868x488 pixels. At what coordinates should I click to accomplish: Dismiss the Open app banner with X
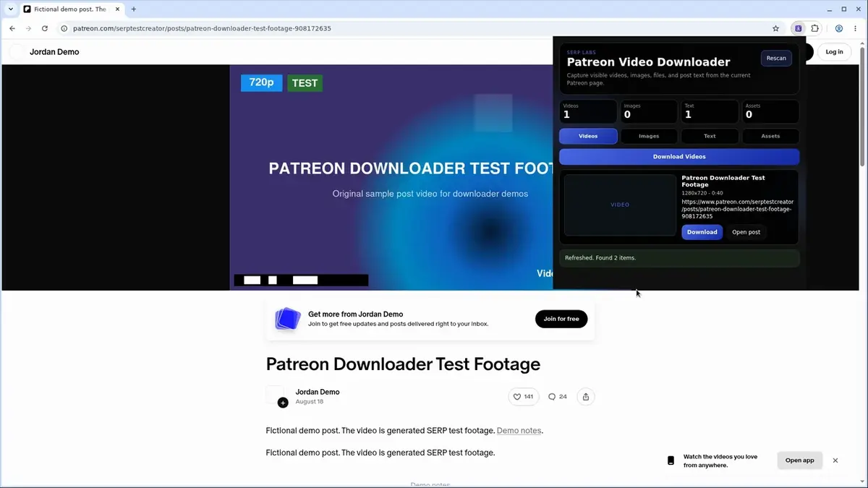835,461
